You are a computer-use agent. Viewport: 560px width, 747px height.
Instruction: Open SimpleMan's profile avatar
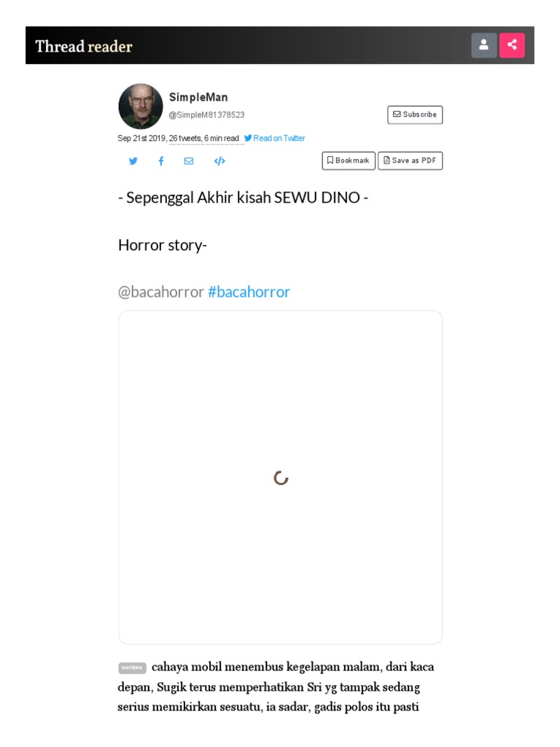141,107
